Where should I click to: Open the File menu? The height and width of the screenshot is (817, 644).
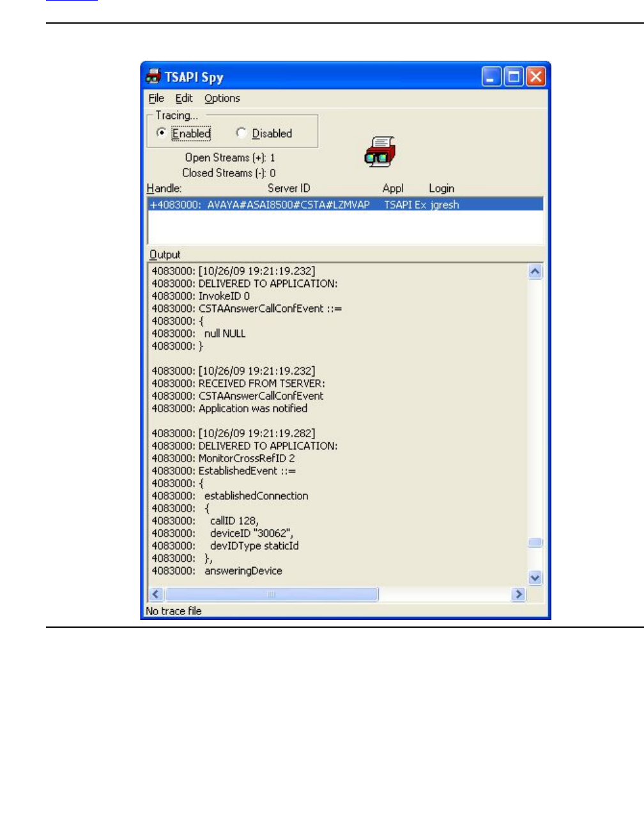pos(157,98)
